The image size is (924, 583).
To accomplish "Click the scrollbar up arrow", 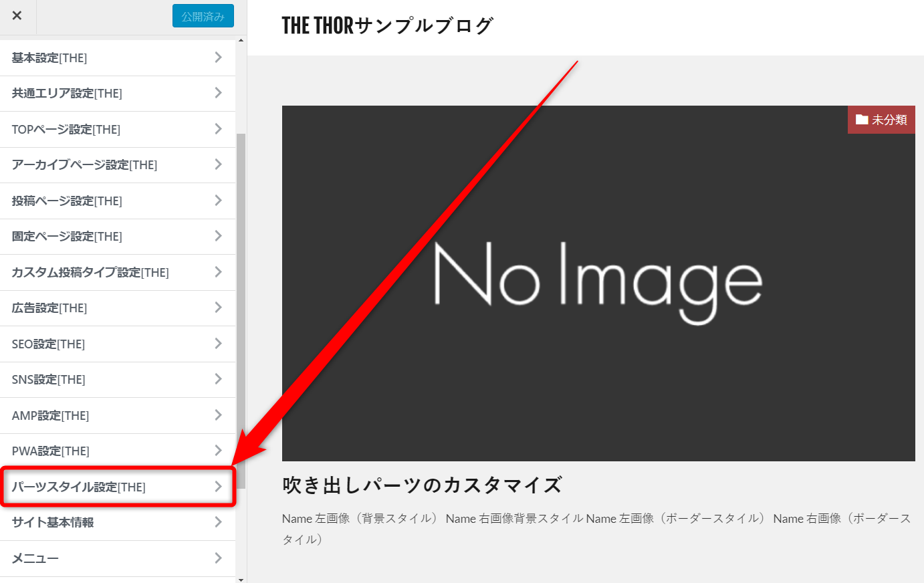I will click(241, 41).
